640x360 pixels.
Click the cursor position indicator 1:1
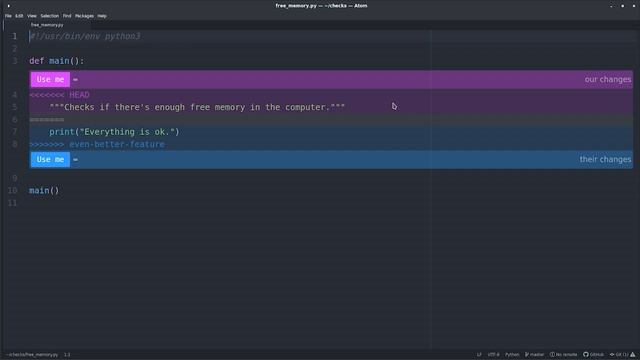pos(67,355)
